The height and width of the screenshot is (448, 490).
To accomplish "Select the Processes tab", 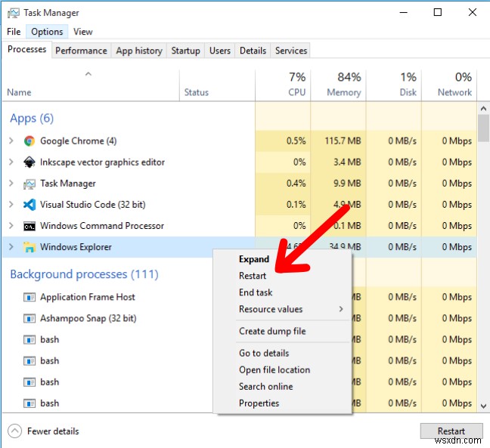I will (x=27, y=49).
